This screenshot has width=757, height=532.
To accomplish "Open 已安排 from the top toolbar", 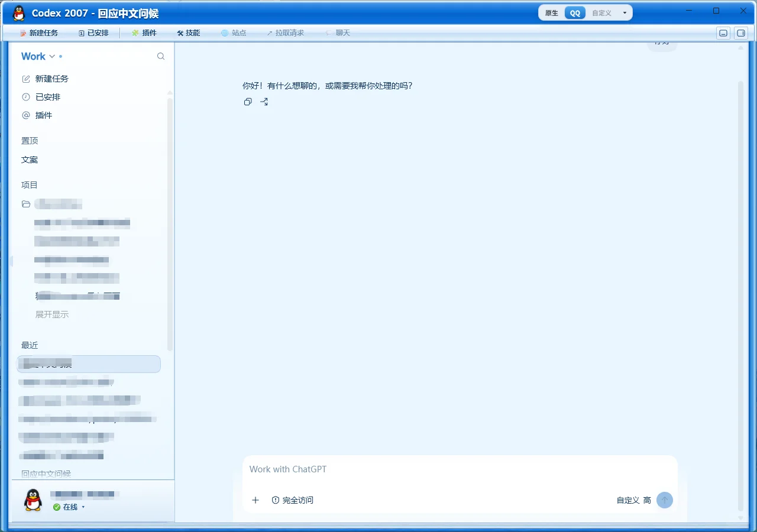I will tap(93, 33).
